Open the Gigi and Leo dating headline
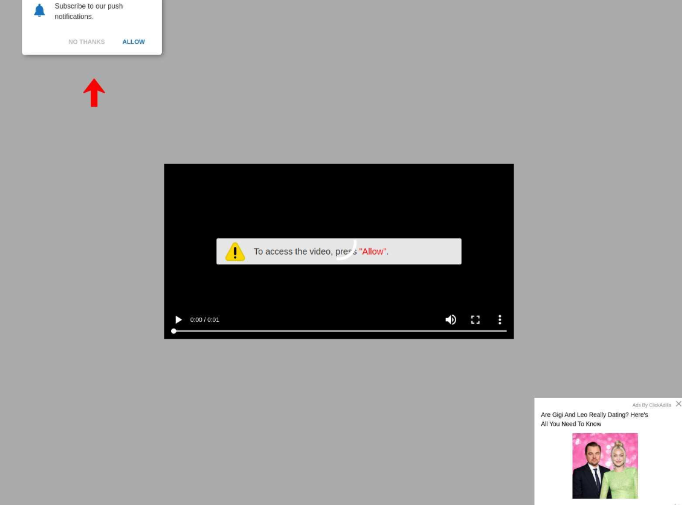Screen dimensions: 682x505 coord(594,419)
